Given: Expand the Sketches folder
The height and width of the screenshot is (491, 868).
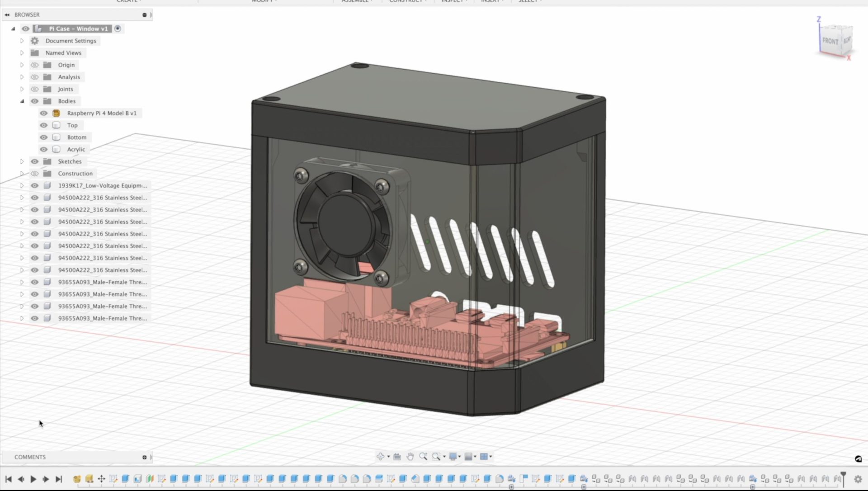Looking at the screenshot, I should (22, 161).
